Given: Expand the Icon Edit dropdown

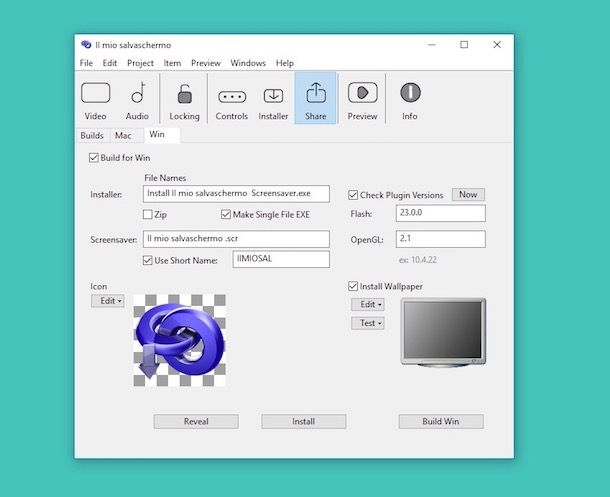Looking at the screenshot, I should pyautogui.click(x=108, y=301).
